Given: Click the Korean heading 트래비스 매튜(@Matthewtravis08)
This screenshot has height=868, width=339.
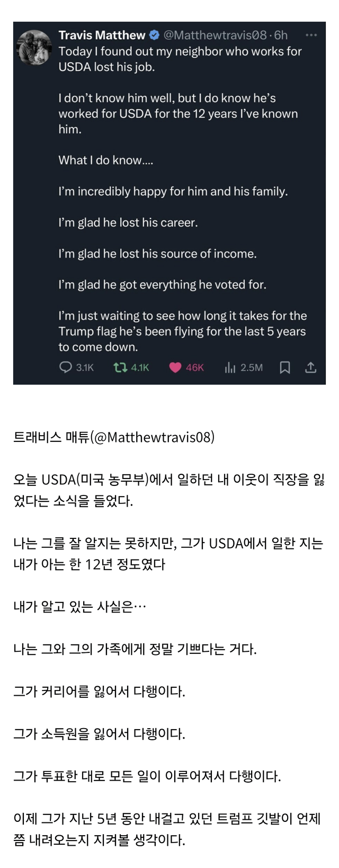Looking at the screenshot, I should 114,438.
